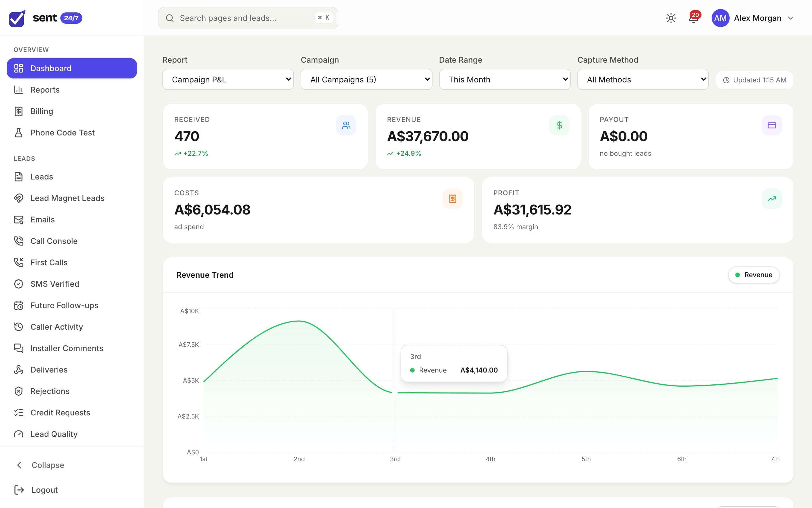Toggle the light/dark theme sun icon
This screenshot has width=812, height=508.
point(671,18)
